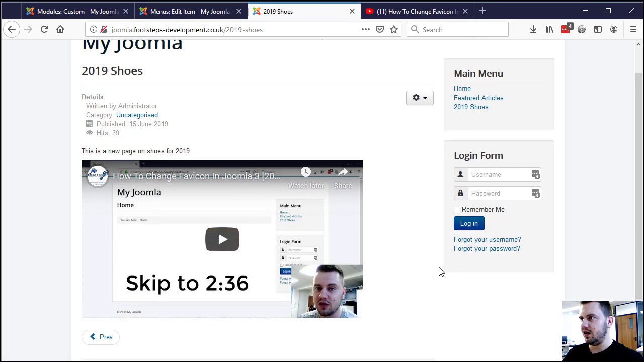Click the search magnifier icon
Screen dimensions: 644x362
pyautogui.click(x=415, y=30)
